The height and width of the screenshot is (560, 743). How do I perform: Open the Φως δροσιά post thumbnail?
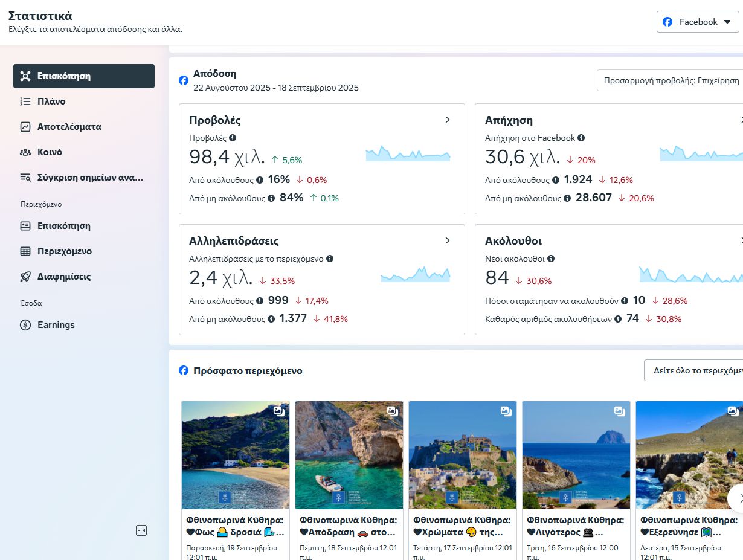pos(236,455)
